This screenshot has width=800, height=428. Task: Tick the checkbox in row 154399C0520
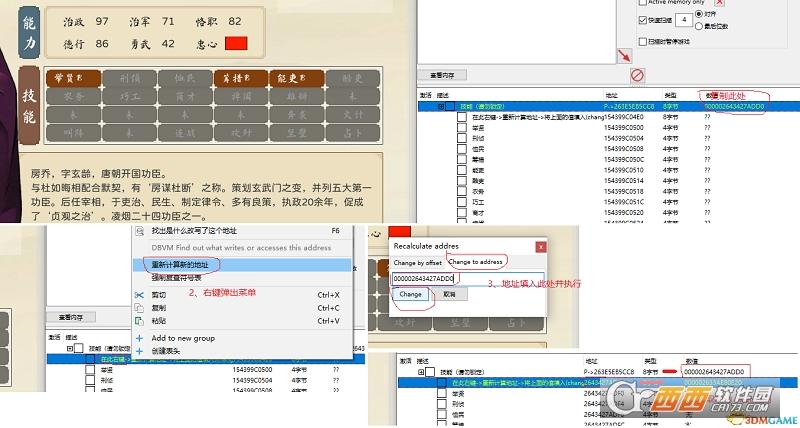pyautogui.click(x=462, y=213)
